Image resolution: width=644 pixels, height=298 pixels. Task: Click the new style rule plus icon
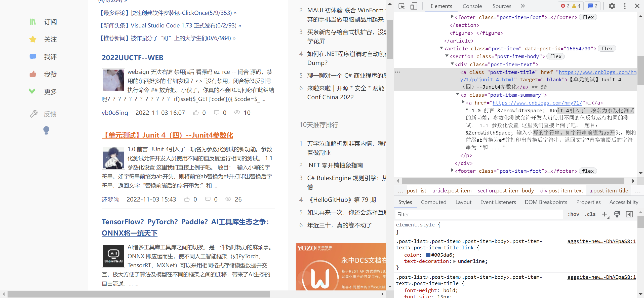(604, 214)
